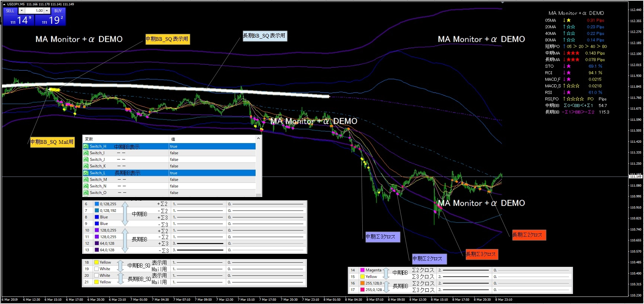Click the Switch_J variable icon
Viewport: 644px width, 304px height.
(86, 160)
